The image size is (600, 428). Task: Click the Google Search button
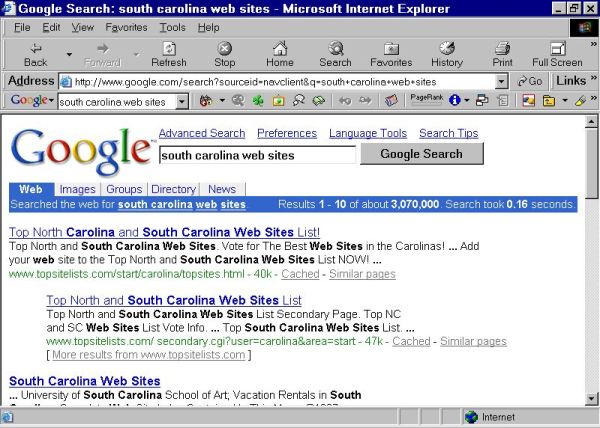(x=421, y=154)
